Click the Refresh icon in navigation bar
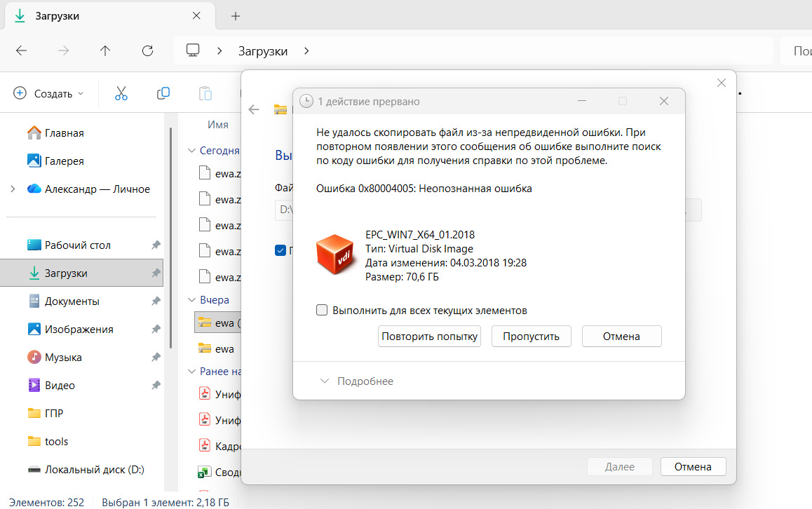812x509 pixels. (147, 50)
